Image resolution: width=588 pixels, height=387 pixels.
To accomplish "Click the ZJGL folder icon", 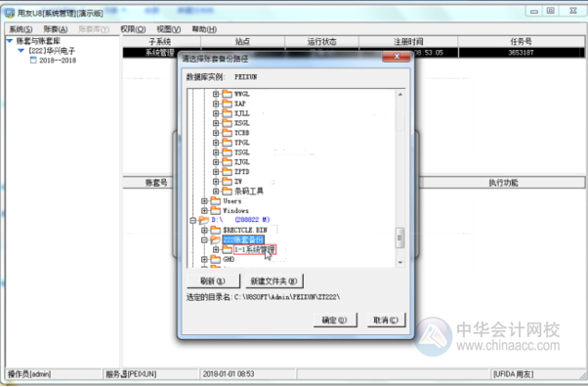I will pos(227,162).
